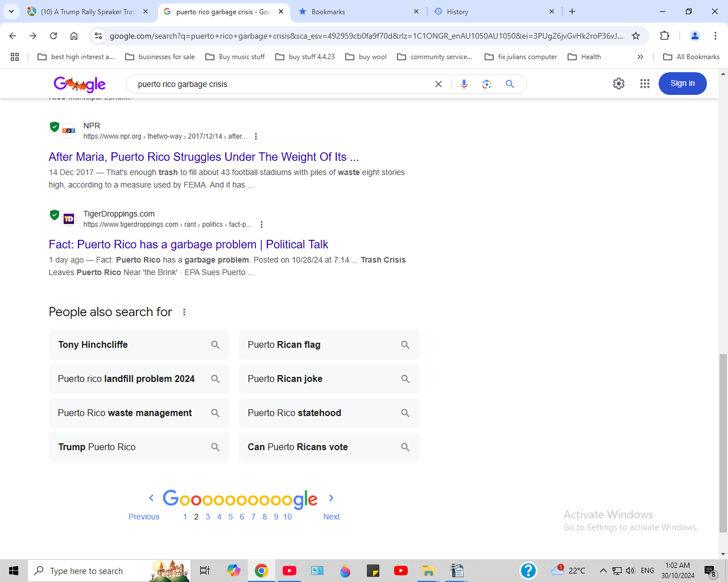
Task: Click the green shield beside the TigerDroppings result
Action: [55, 215]
